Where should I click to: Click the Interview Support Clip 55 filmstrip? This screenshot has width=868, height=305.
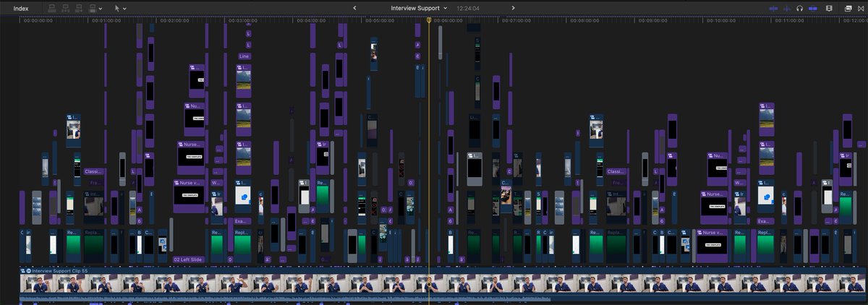(441, 283)
